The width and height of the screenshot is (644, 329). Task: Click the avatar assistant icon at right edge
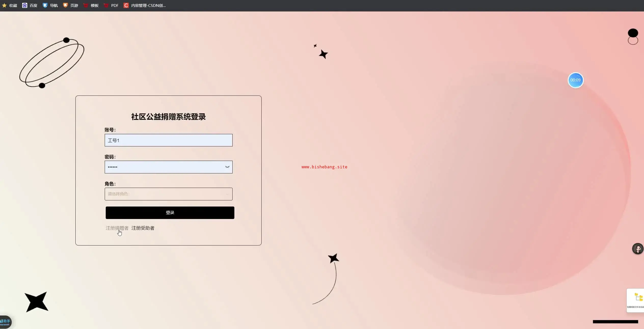tap(637, 249)
